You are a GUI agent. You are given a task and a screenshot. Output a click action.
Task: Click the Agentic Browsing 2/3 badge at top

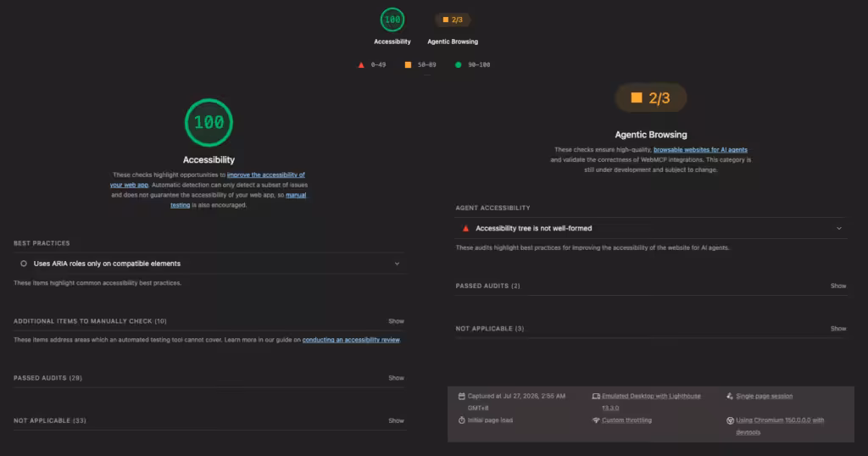(453, 20)
